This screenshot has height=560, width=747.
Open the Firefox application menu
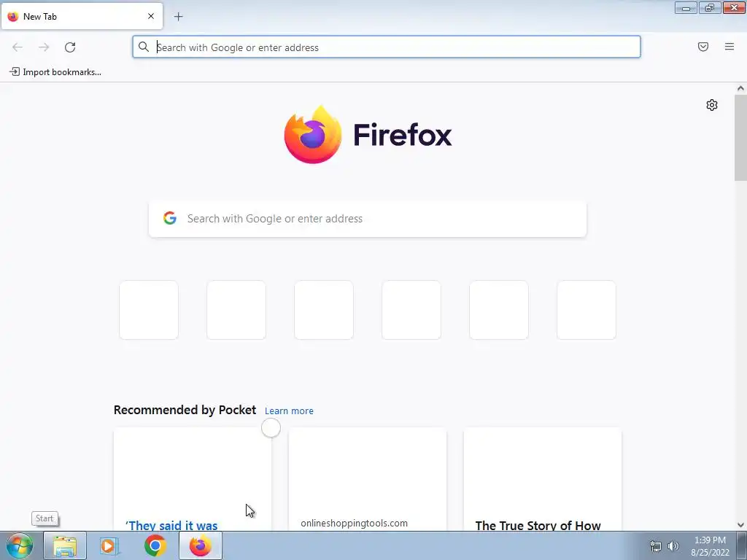pyautogui.click(x=729, y=47)
